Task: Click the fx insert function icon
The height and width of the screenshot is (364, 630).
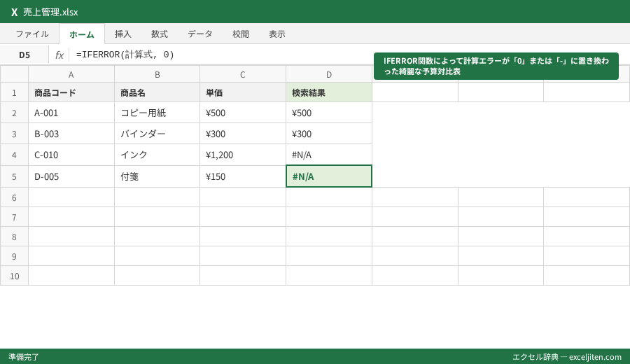Action: click(x=59, y=55)
